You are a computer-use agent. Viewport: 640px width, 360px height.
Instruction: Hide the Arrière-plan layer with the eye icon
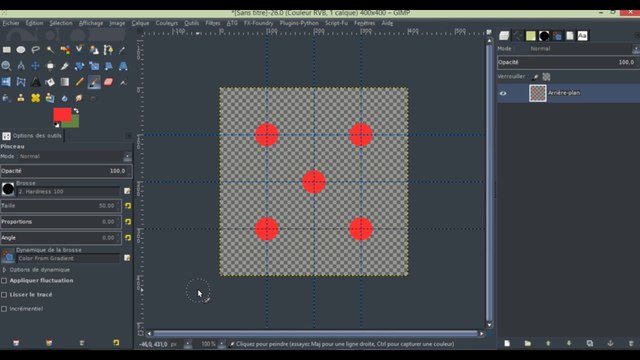pyautogui.click(x=503, y=93)
